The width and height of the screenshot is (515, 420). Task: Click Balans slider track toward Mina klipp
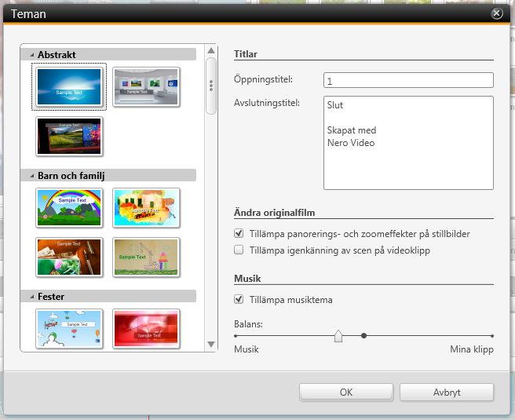[430, 335]
